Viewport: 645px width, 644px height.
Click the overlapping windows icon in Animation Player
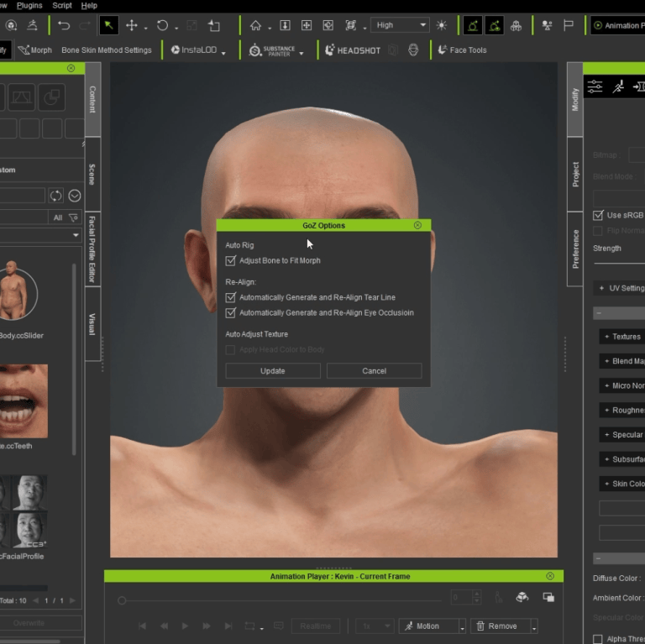(548, 597)
